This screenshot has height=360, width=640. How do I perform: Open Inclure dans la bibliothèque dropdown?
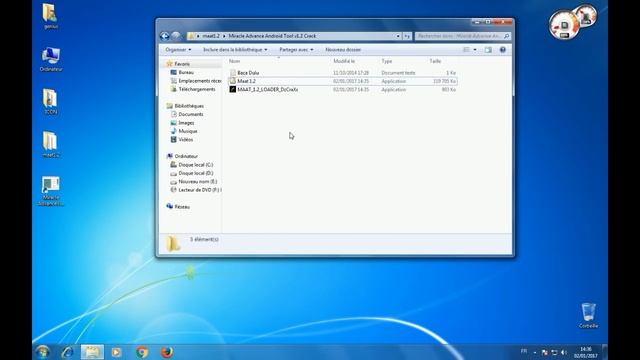[236, 50]
